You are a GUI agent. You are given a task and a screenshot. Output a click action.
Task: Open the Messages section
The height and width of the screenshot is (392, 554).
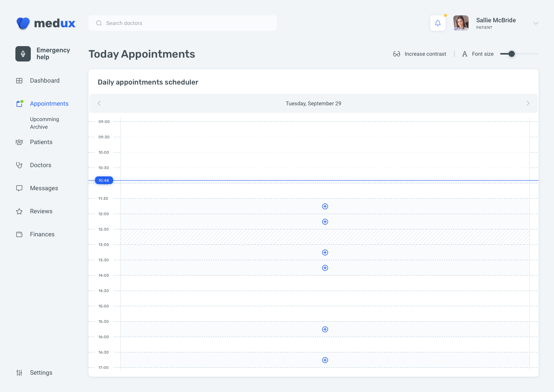(44, 188)
